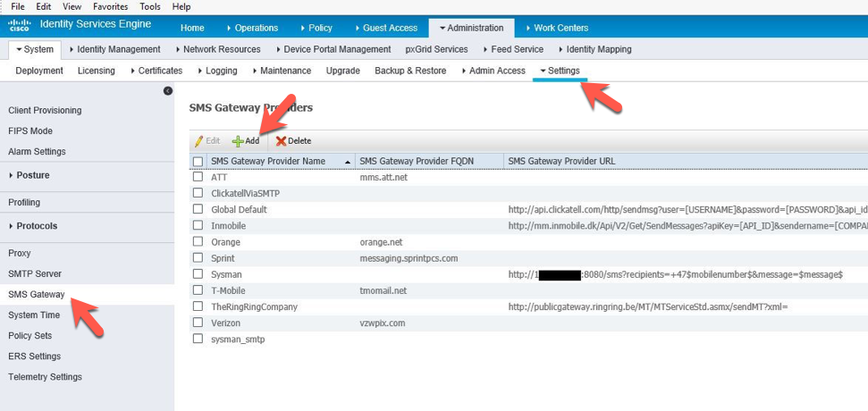Image resolution: width=868 pixels, height=411 pixels.
Task: Check the Sprint provider checkbox
Action: coord(198,258)
